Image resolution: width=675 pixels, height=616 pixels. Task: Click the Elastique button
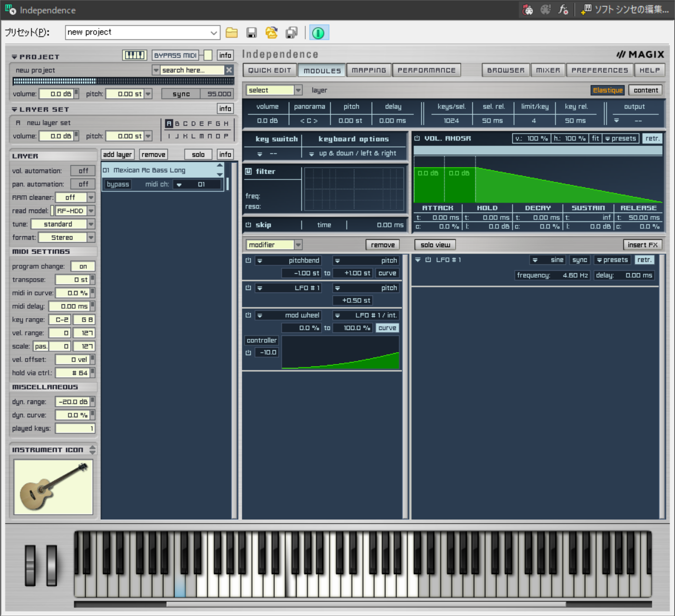click(608, 90)
